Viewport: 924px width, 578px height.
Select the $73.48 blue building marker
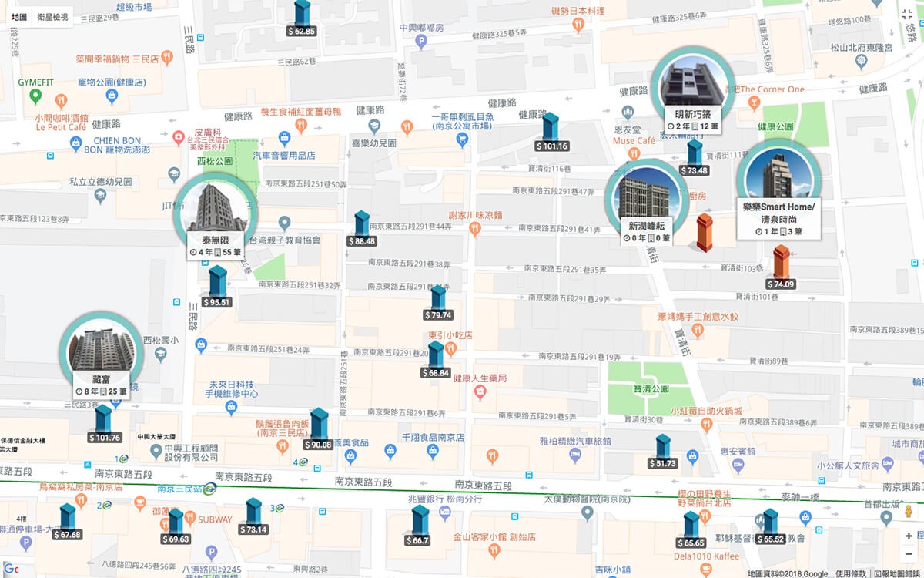(695, 157)
